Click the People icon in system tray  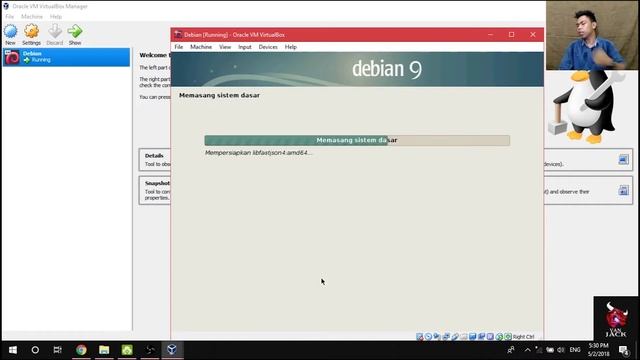coord(511,350)
